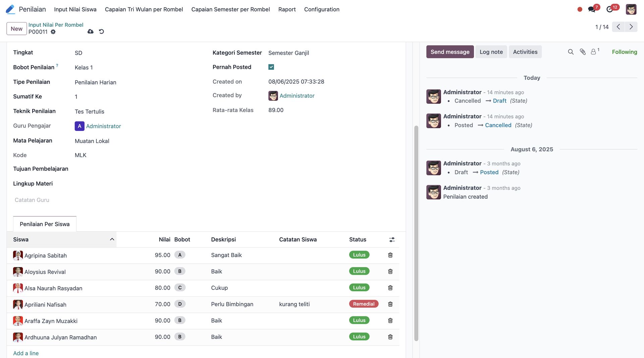This screenshot has height=358, width=644.
Task: Select the Penilaian Per Siswa tab
Action: [x=45, y=224]
